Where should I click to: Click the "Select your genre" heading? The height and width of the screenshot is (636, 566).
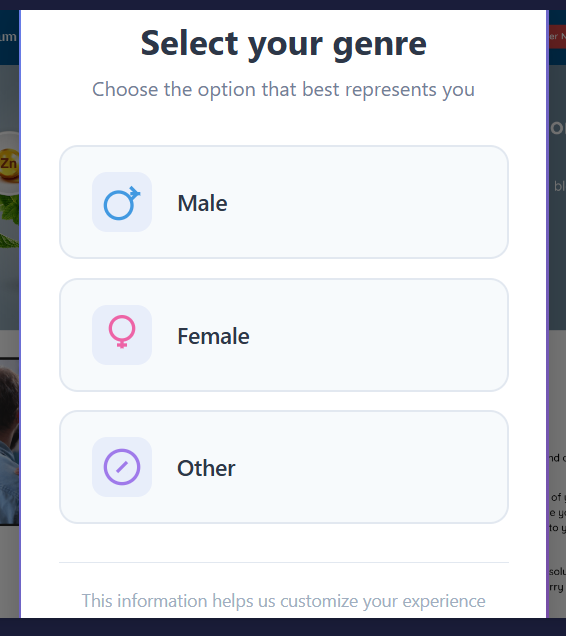click(x=284, y=44)
